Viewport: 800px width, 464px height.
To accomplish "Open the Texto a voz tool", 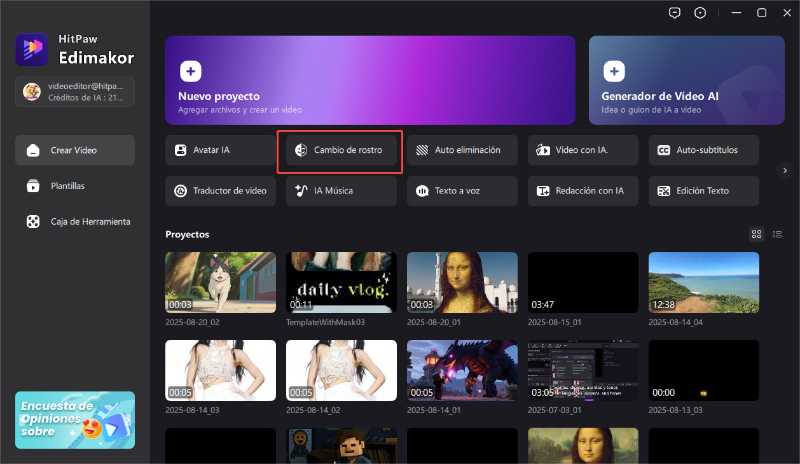I will tap(462, 191).
